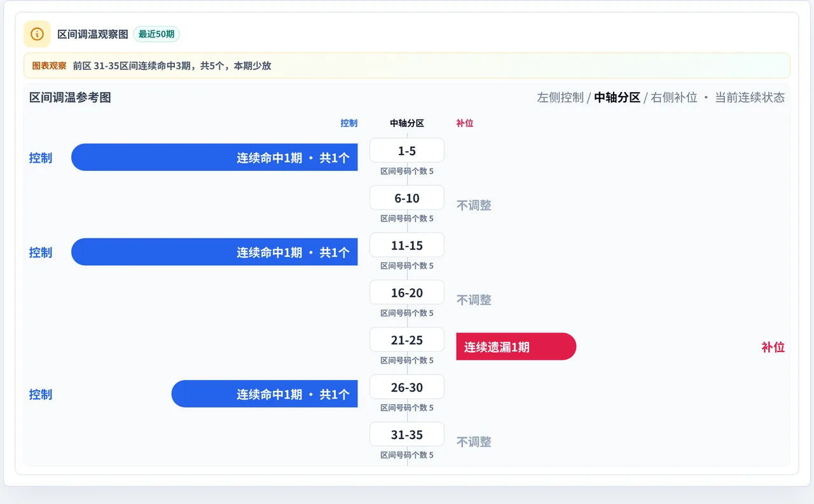This screenshot has height=504, width=814.
Task: Click the 中轴分区 column header
Action: [407, 123]
